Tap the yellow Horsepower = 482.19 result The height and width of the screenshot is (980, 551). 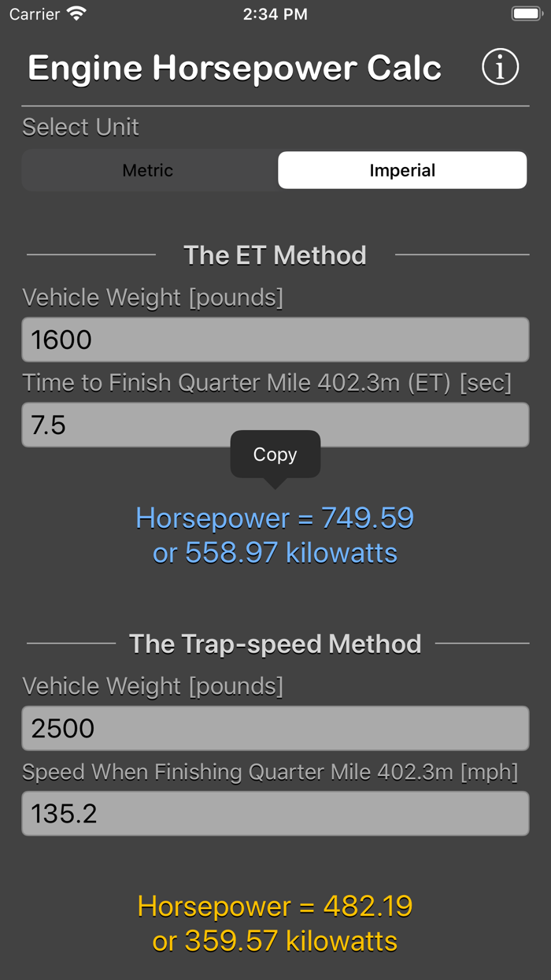275,906
